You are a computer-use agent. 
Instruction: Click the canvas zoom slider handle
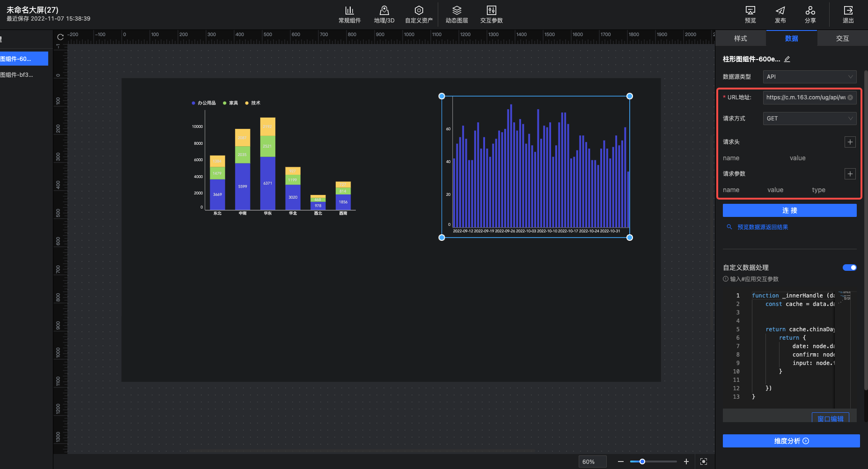point(642,462)
